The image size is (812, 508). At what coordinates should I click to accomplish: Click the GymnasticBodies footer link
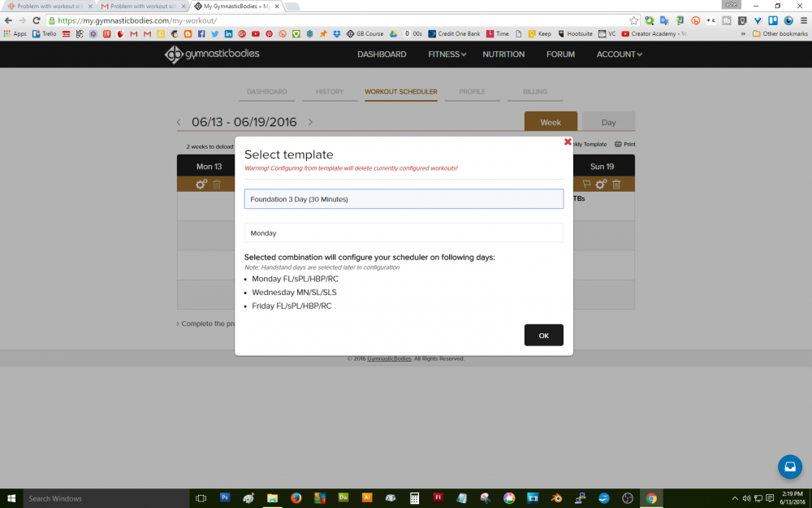389,358
